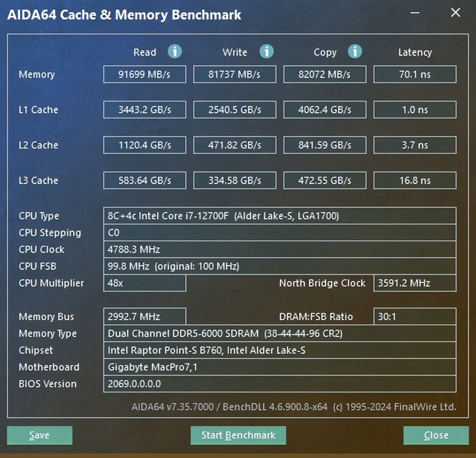Click the Save button
This screenshot has height=458, width=476.
(39, 435)
